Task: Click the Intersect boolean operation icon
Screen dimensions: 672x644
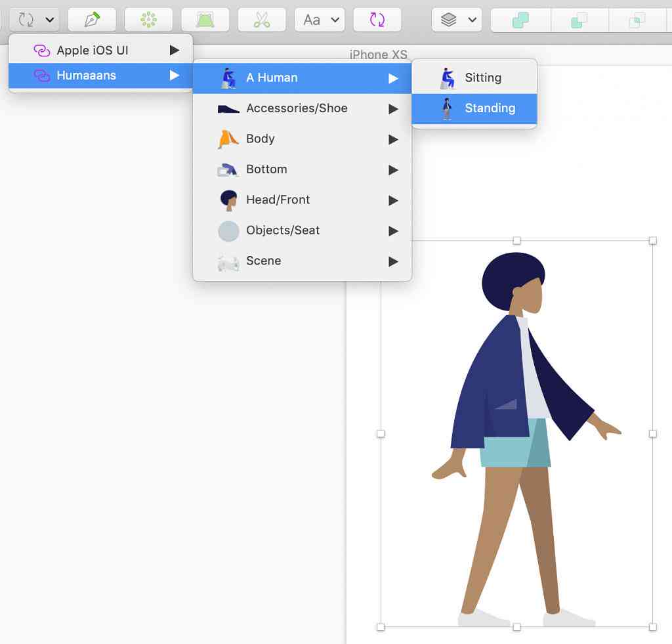Action: (637, 20)
